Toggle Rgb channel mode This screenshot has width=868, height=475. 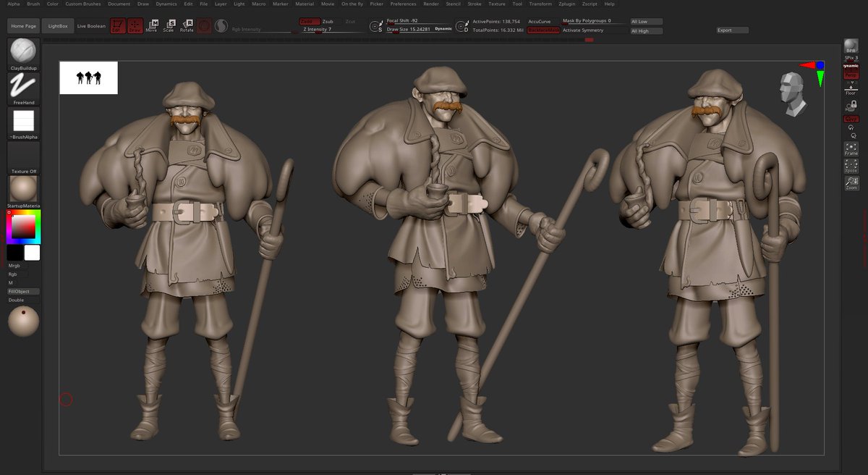coord(17,274)
